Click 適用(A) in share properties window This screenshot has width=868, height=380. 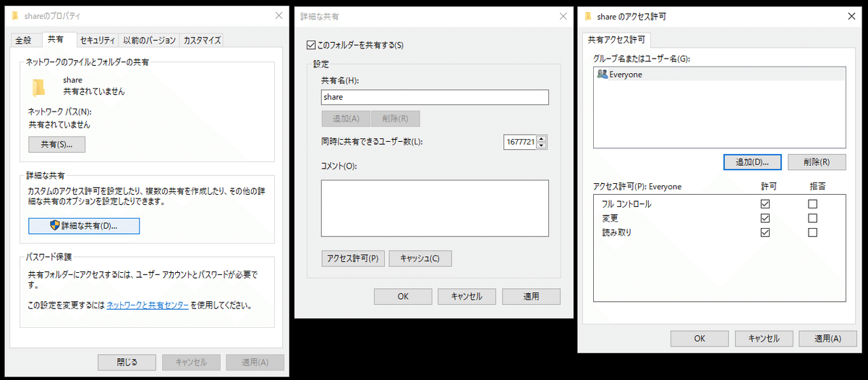pyautogui.click(x=255, y=362)
